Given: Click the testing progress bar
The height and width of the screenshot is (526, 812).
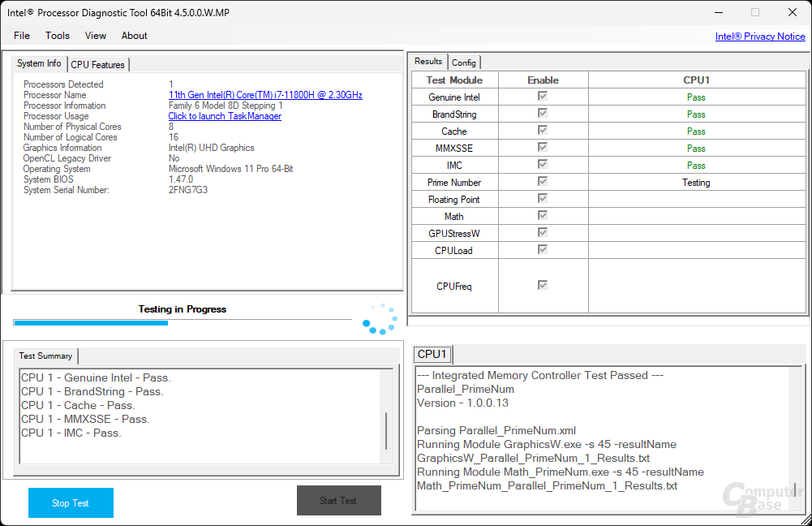Looking at the screenshot, I should [x=183, y=323].
